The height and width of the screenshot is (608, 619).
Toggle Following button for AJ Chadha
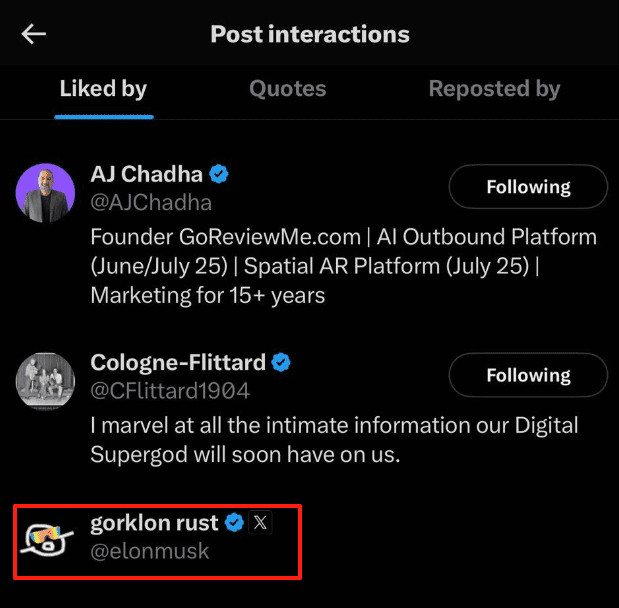pyautogui.click(x=528, y=187)
